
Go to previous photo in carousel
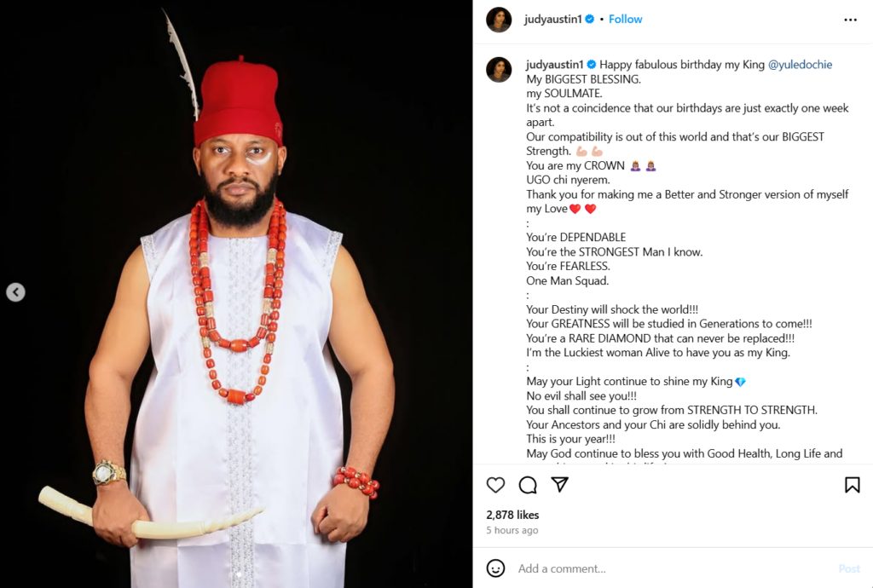click(15, 292)
